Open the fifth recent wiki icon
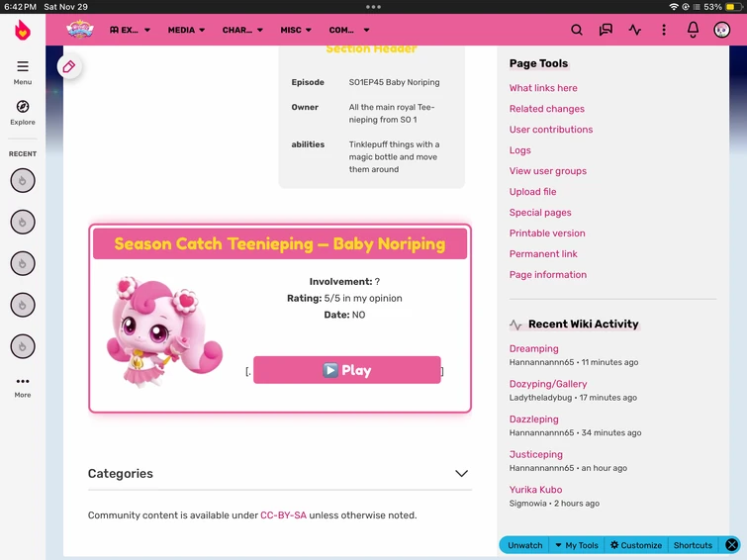Image resolution: width=747 pixels, height=560 pixels. (23, 346)
